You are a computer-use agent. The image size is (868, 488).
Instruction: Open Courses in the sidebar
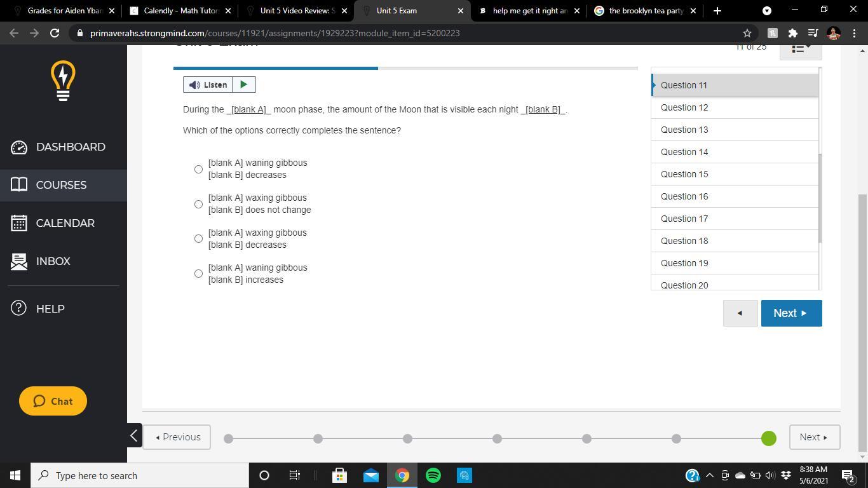pos(64,185)
